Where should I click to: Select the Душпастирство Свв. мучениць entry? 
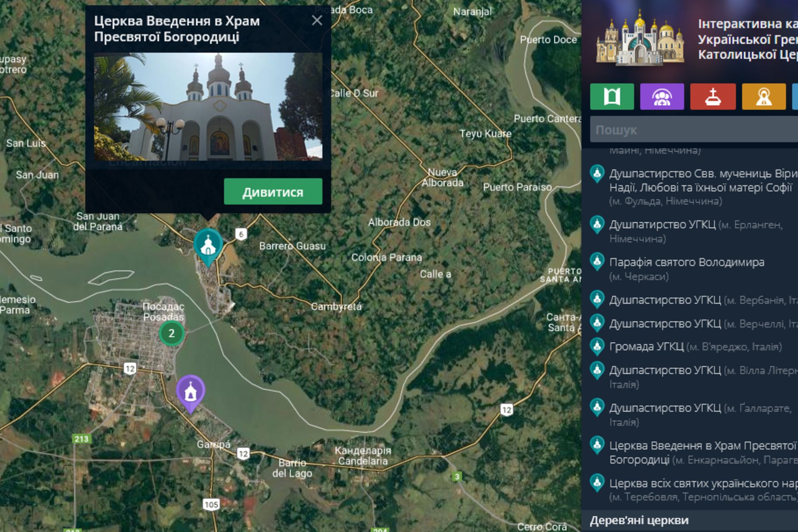click(x=692, y=185)
